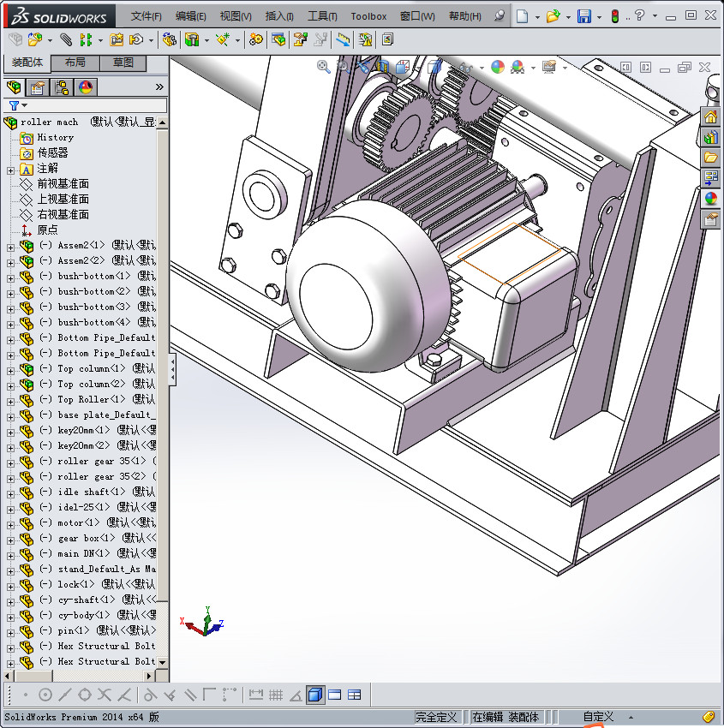Click the Insert Components icon
This screenshot has width=724, height=728.
coord(35,40)
